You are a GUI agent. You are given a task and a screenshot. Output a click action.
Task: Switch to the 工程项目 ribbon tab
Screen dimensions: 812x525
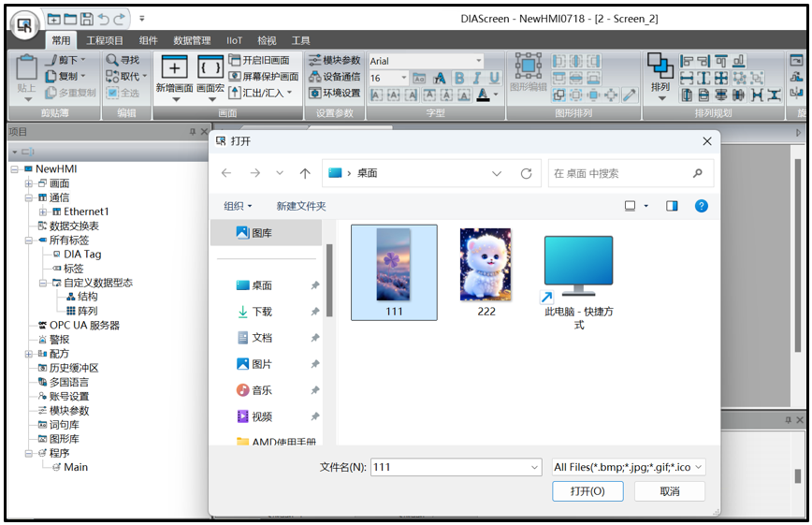(x=105, y=40)
